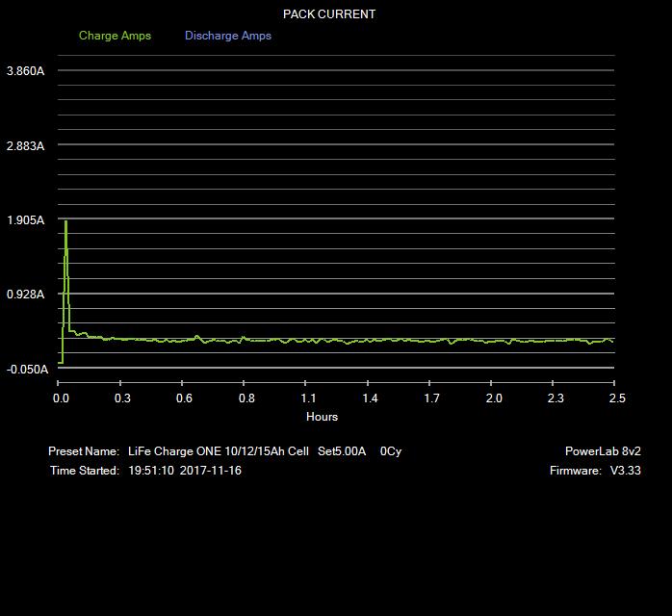The height and width of the screenshot is (616, 672).
Task: Click the 2.5 hours tick label
Action: pos(617,398)
